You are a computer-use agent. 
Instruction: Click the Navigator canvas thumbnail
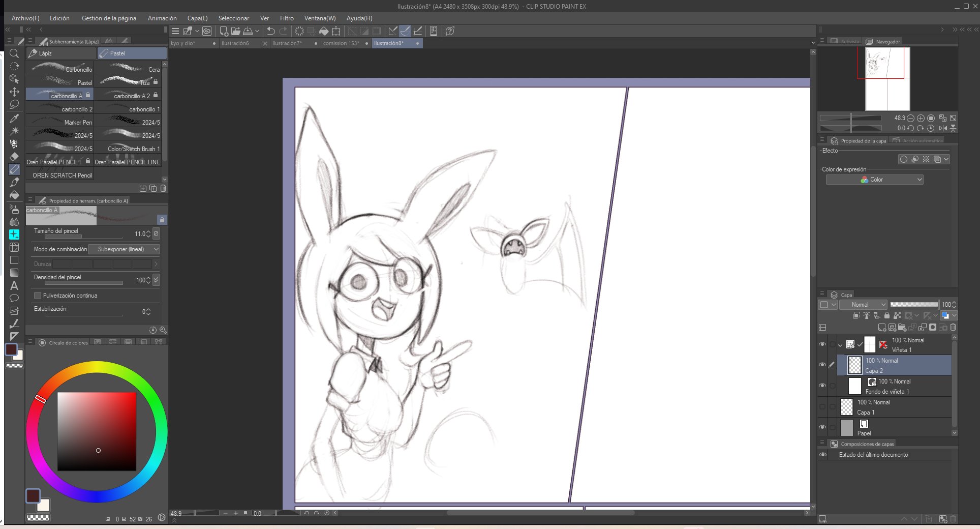pos(887,79)
